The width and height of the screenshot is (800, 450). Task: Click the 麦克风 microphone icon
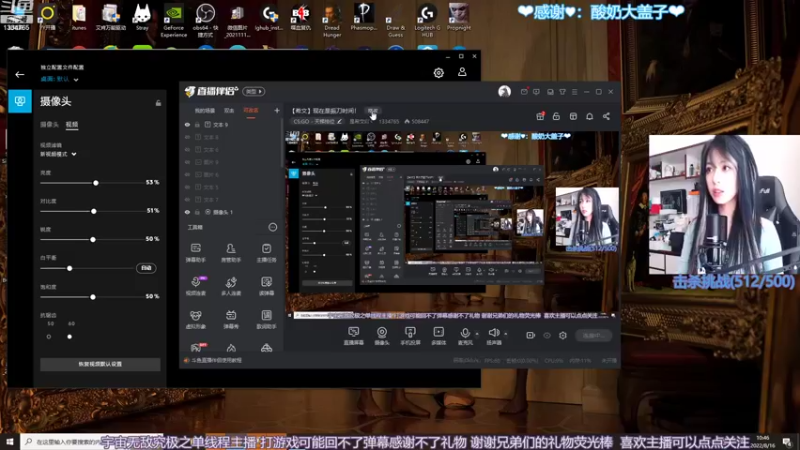465,333
